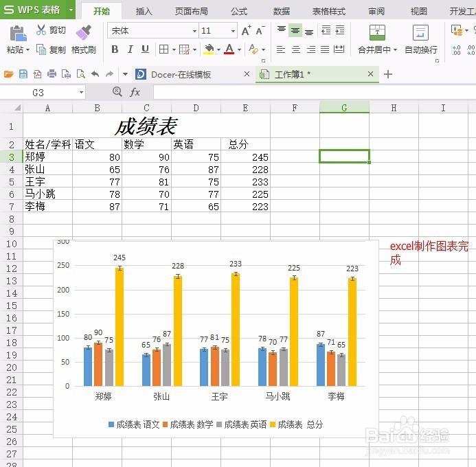
Task: Toggle underline formatting
Action: pyautogui.click(x=146, y=49)
